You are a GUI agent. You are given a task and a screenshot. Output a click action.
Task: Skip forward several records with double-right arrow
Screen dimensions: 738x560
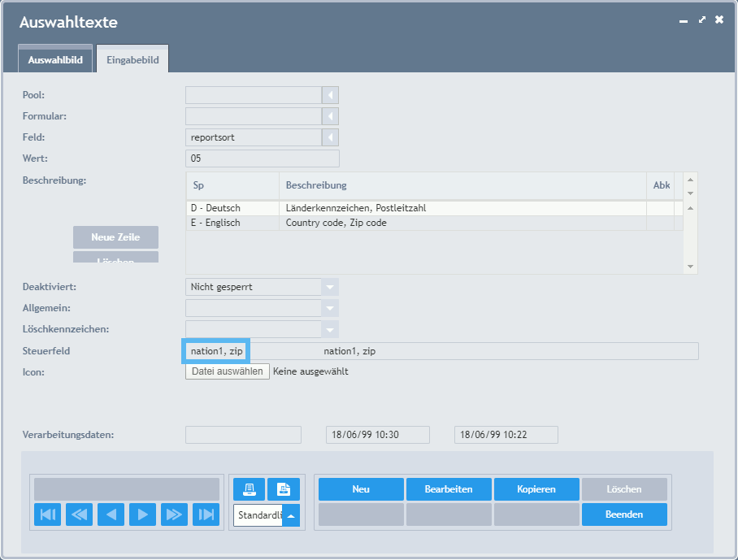174,514
